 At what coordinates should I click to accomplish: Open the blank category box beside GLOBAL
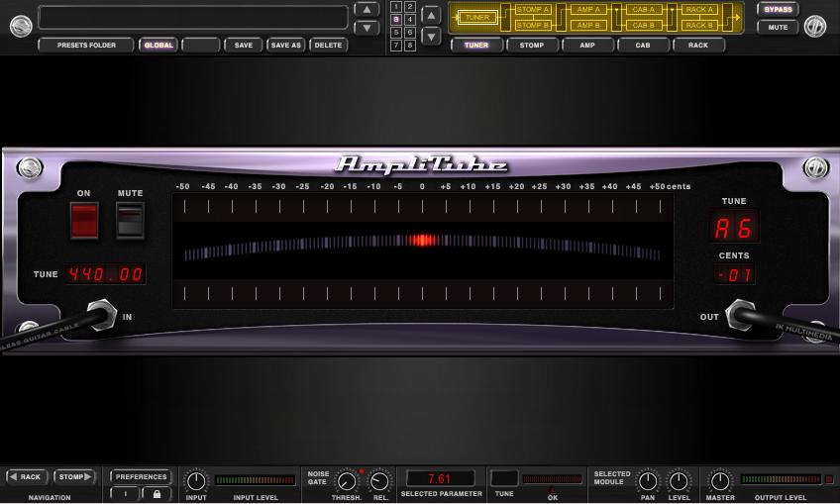pos(201,45)
